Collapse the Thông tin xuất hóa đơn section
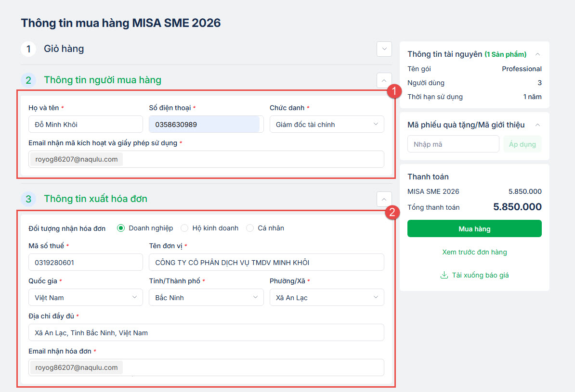The height and width of the screenshot is (392, 575). 384,199
